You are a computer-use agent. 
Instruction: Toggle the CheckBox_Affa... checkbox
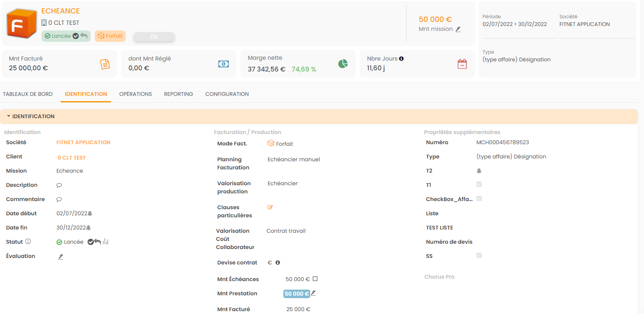point(479,199)
